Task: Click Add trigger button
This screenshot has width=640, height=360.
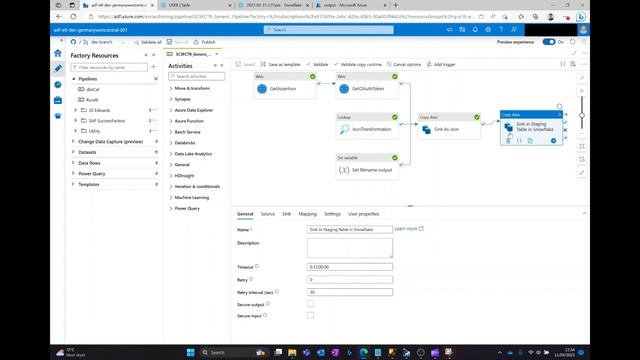Action: pos(441,64)
